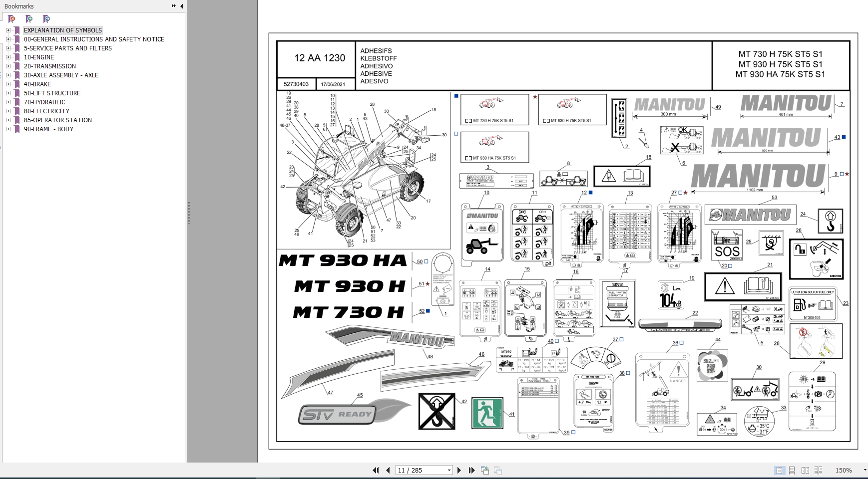Screen dimensions: 868x479
Task: Select the 85-OPERATOR STATION bookmark
Action: [x=58, y=120]
